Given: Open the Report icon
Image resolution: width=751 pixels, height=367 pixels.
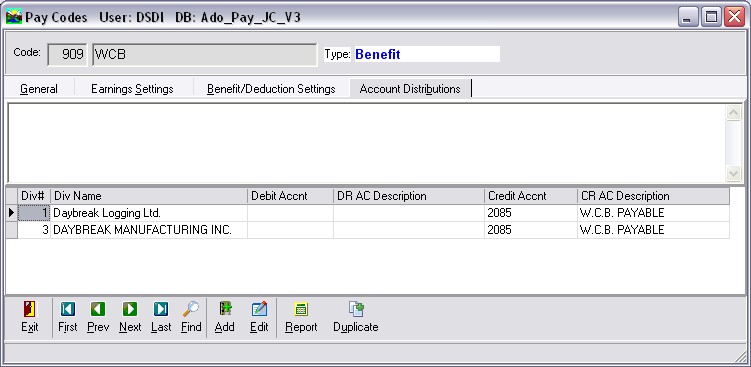Looking at the screenshot, I should (x=301, y=310).
